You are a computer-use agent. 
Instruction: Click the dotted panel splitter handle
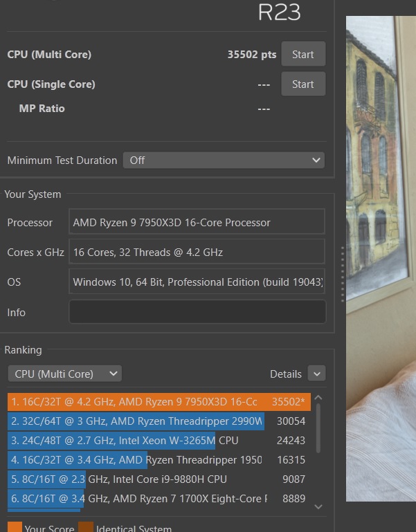tap(343, 274)
